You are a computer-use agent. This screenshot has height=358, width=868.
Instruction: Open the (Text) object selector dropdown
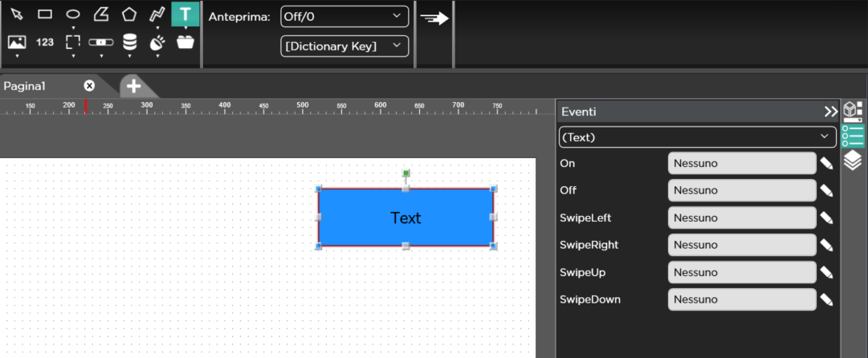pyautogui.click(x=697, y=137)
